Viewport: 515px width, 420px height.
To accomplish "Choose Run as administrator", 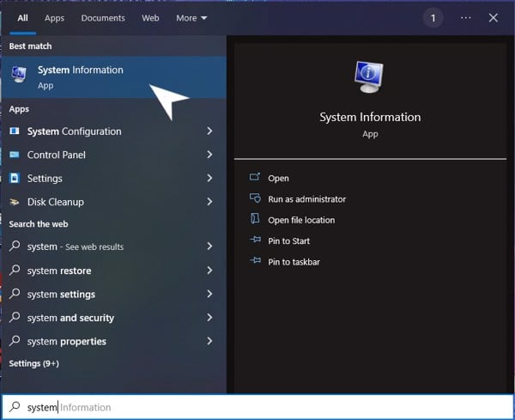I will coord(306,199).
